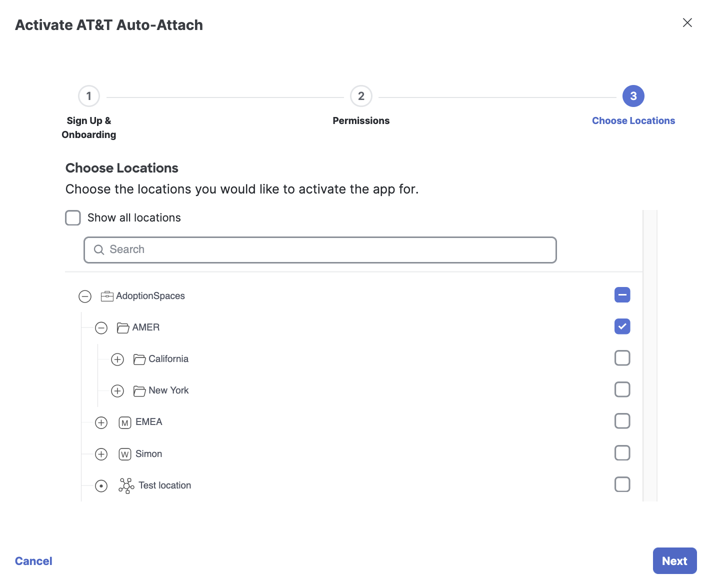Click the search magnifier icon
Image resolution: width=715 pixels, height=588 pixels.
pos(99,249)
